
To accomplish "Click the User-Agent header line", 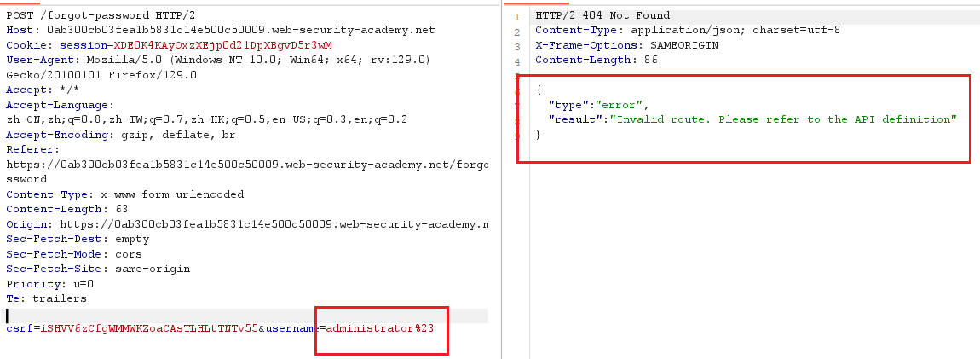I will pyautogui.click(x=218, y=60).
